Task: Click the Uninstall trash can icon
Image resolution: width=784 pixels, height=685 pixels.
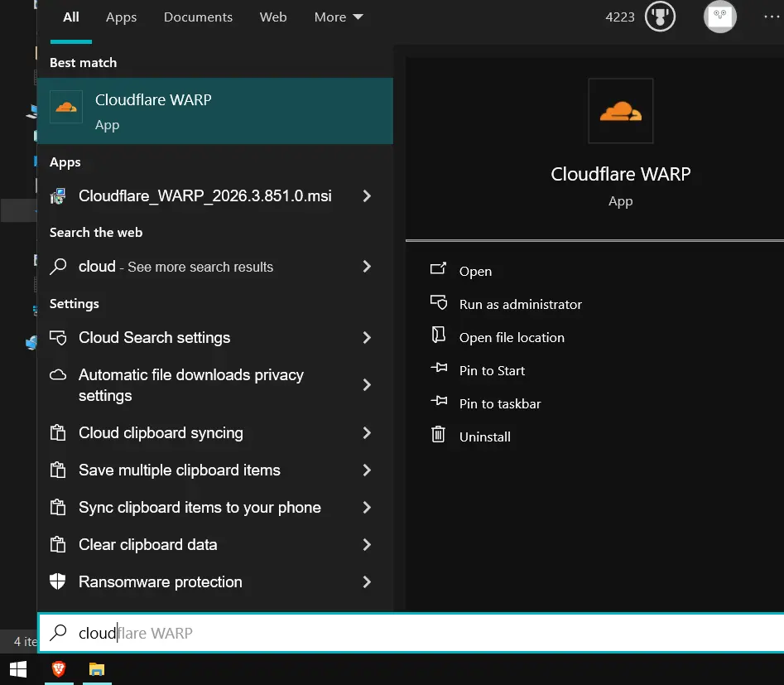Action: click(438, 434)
